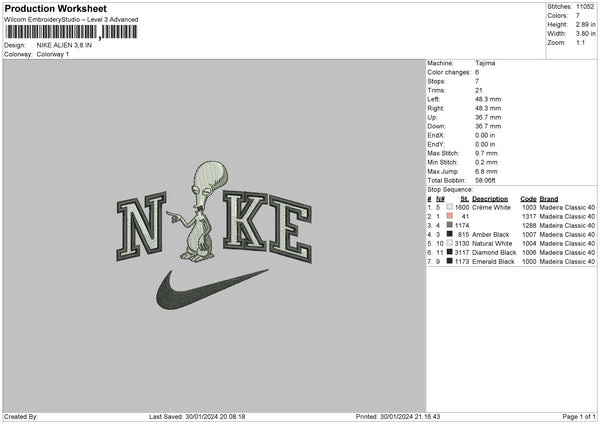Image resolution: width=600 pixels, height=424 pixels.
Task: Click the 'St.' column header
Action: [465, 199]
